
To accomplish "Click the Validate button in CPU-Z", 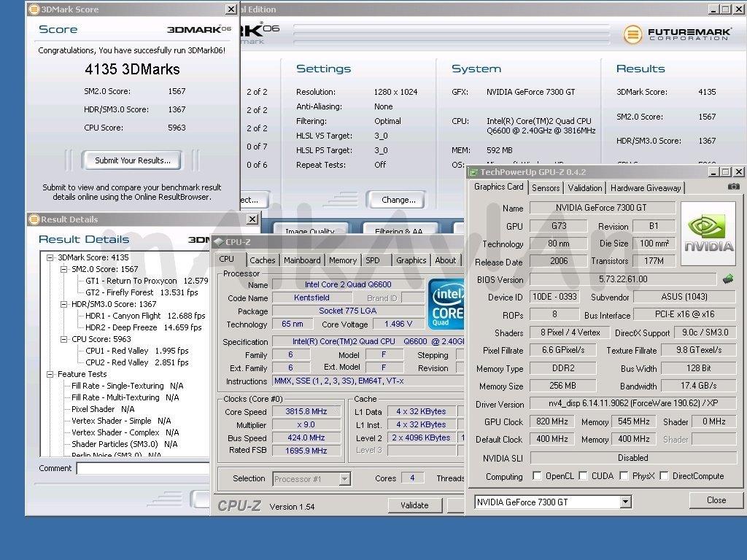I will (x=414, y=505).
